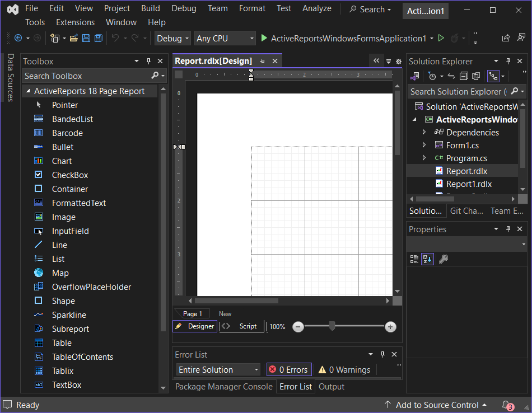This screenshot has height=413, width=532.
Task: Click the New page button
Action: (x=225, y=314)
